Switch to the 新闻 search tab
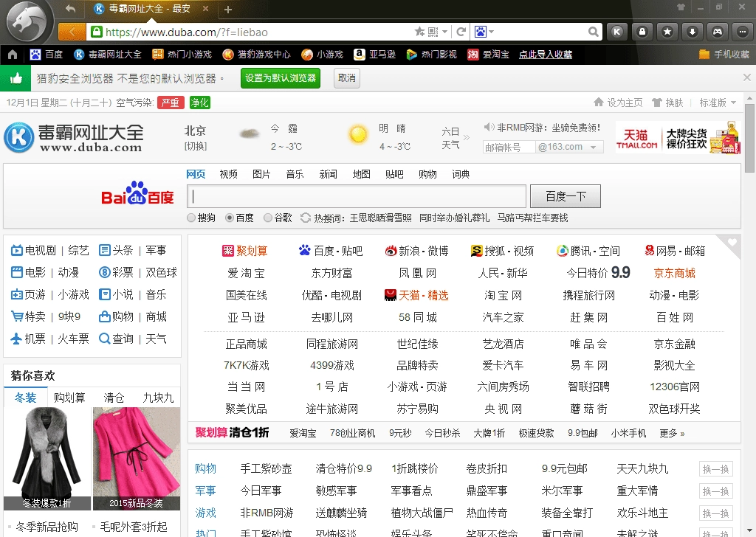756x537 pixels. (x=329, y=174)
